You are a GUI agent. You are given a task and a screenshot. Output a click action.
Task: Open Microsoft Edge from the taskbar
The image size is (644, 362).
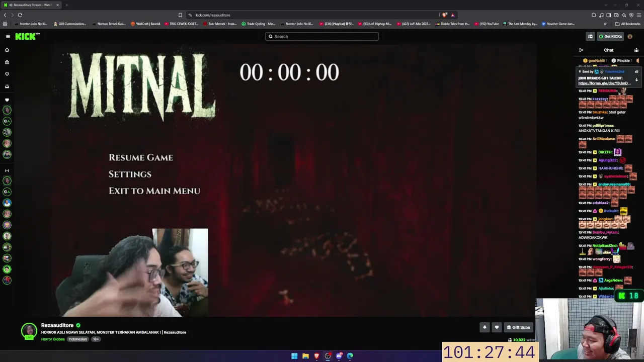click(350, 356)
